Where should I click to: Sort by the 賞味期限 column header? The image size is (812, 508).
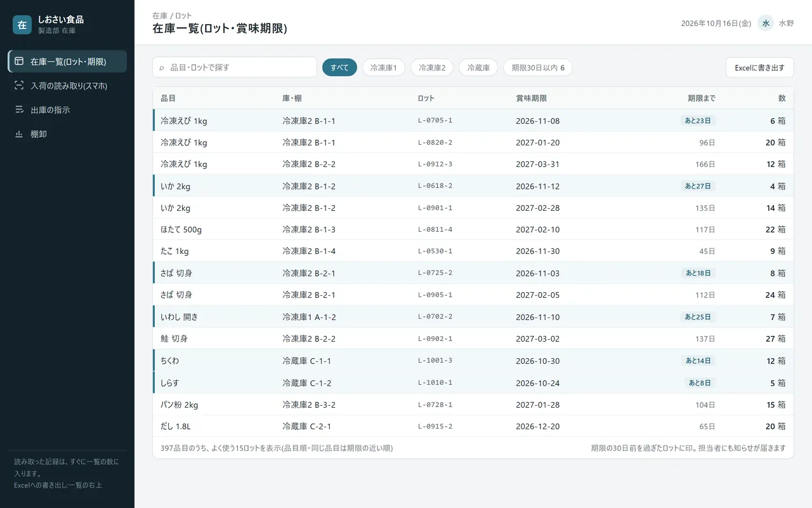(531, 98)
